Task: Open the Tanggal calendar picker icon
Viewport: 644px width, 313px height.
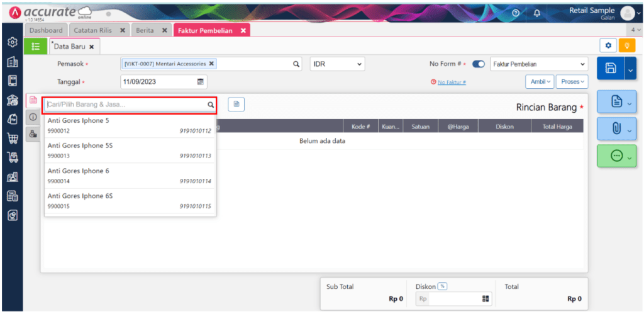Action: pos(201,81)
